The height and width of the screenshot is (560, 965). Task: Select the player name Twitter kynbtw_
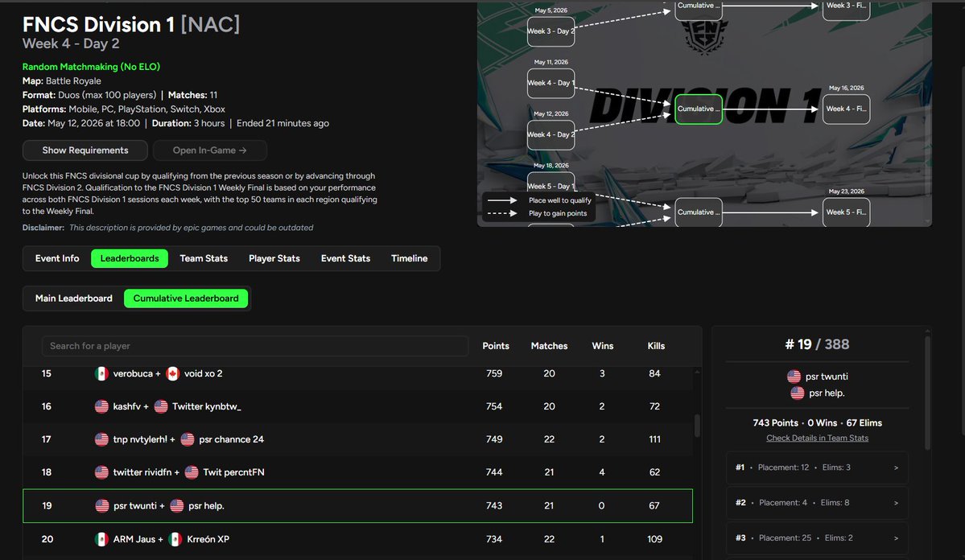point(206,406)
